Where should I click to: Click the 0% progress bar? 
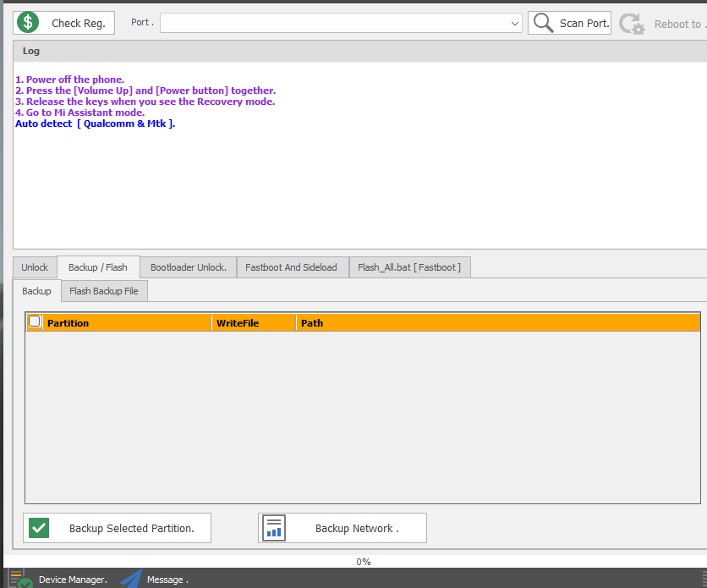point(364,562)
